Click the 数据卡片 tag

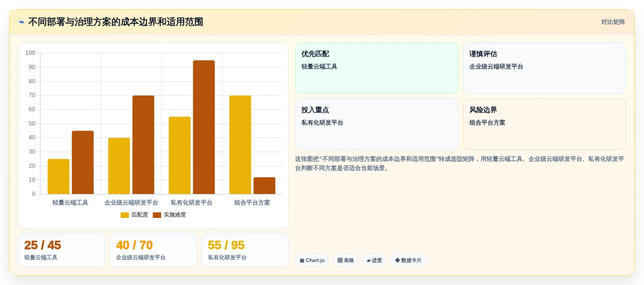[x=408, y=260]
